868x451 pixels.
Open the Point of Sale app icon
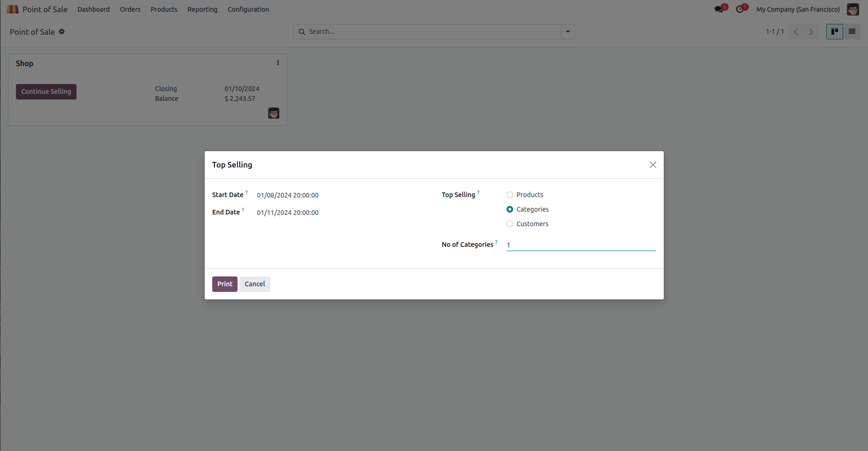pos(13,9)
